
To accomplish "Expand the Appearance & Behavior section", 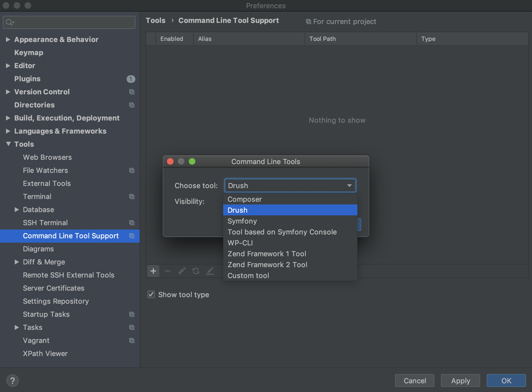I will 8,40.
